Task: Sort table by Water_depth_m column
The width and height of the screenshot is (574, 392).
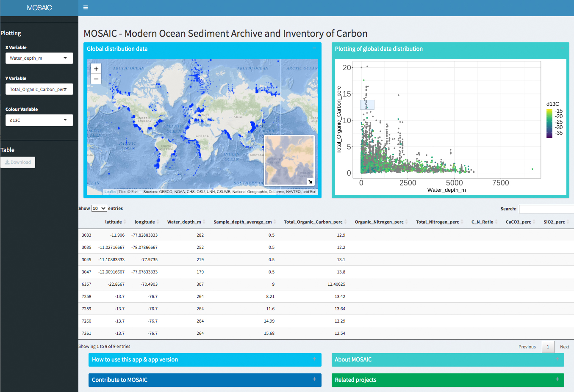Action: click(184, 222)
